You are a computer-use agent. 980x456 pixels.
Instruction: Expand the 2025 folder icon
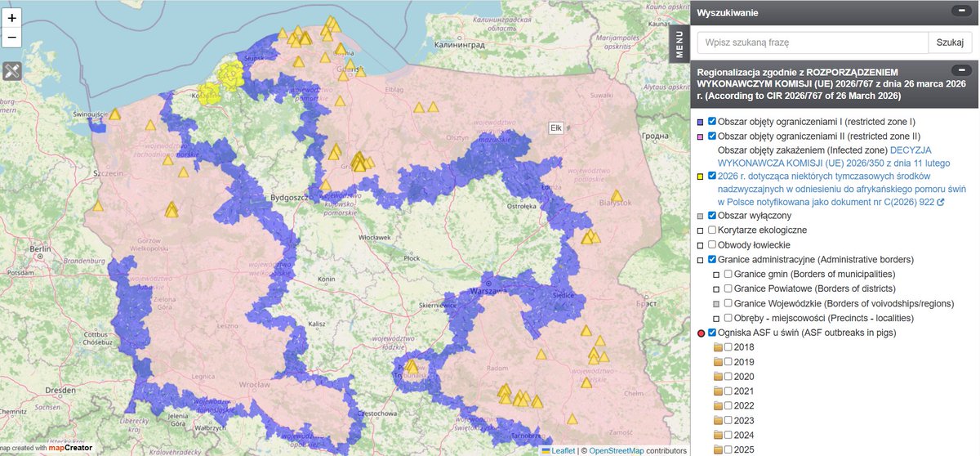coord(718,449)
